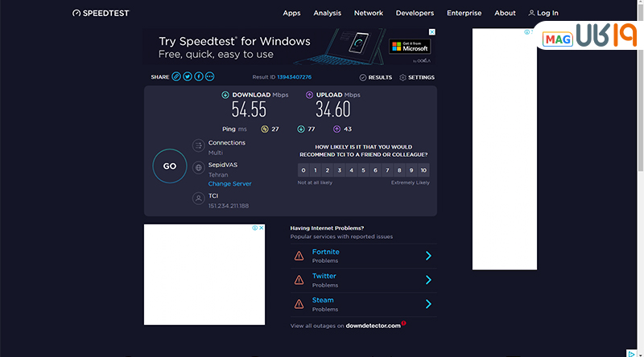Close the Speedtest for Windows ad banner
This screenshot has height=357, width=644.
pos(432,32)
